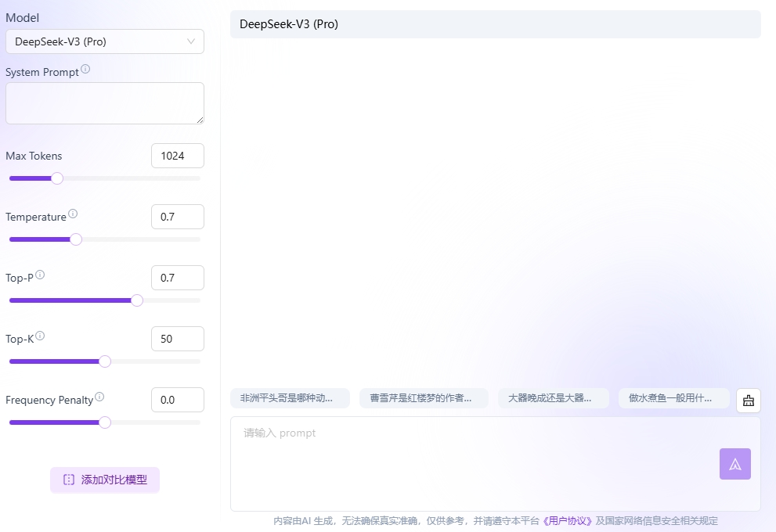Focus the System Prompt text area
The height and width of the screenshot is (532, 776).
point(104,102)
